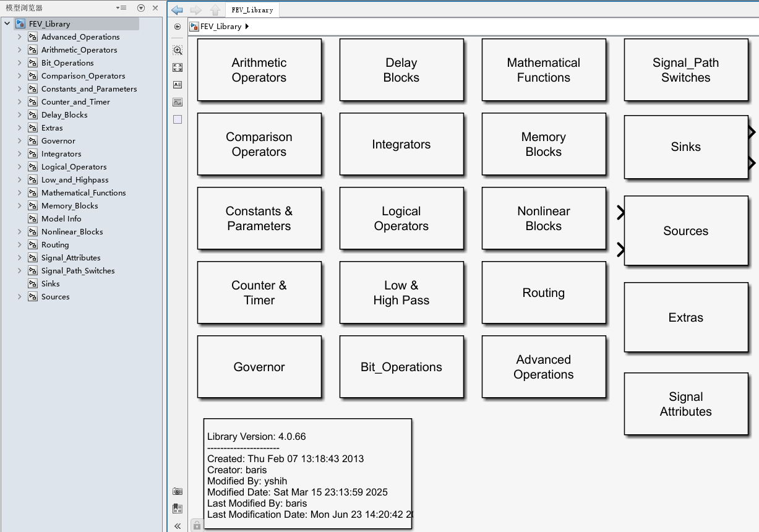
Task: Select Sinks in the model browser
Action: pyautogui.click(x=51, y=284)
